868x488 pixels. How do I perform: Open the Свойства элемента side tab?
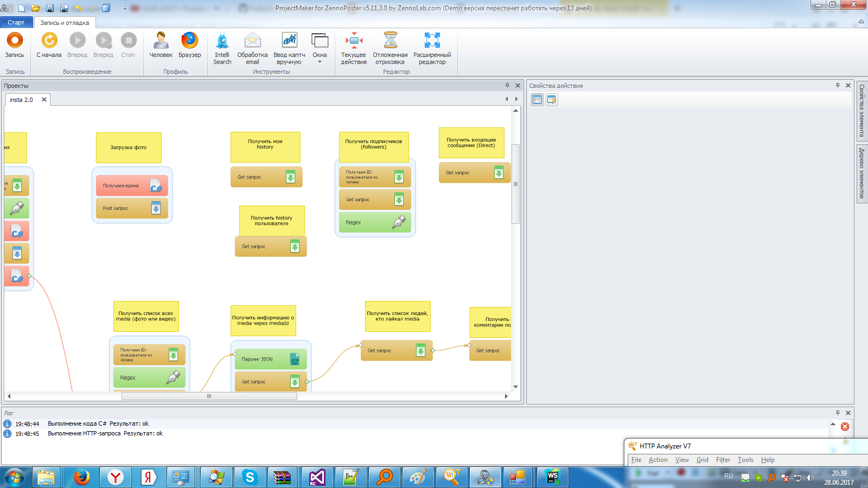861,111
